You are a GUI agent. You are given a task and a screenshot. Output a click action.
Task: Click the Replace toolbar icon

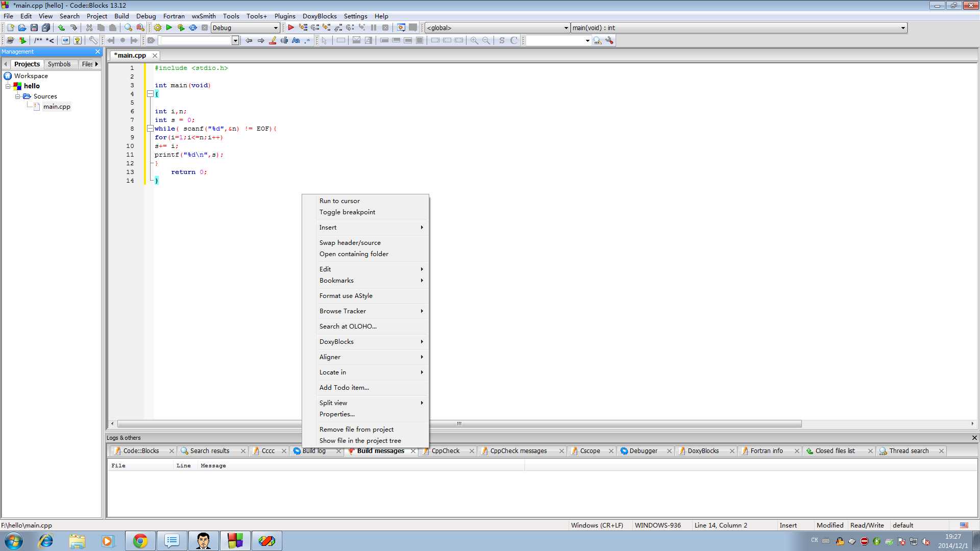click(x=140, y=28)
